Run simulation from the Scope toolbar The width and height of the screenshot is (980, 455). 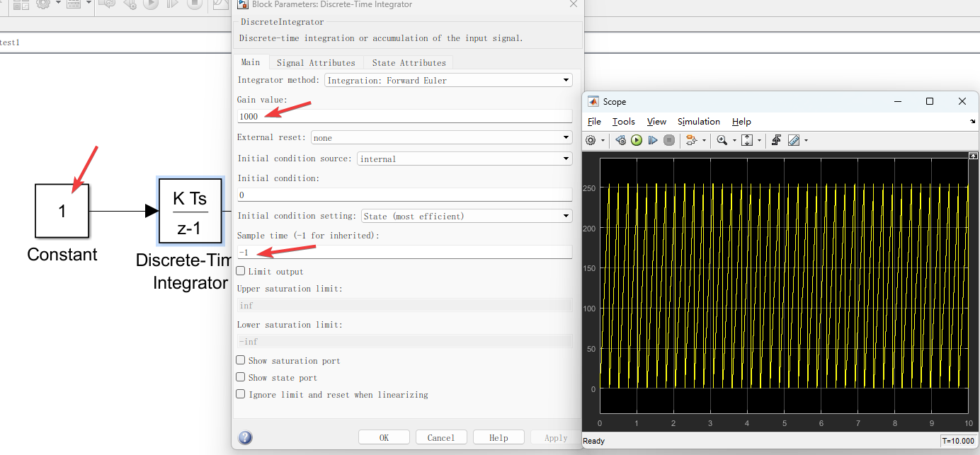coord(637,140)
